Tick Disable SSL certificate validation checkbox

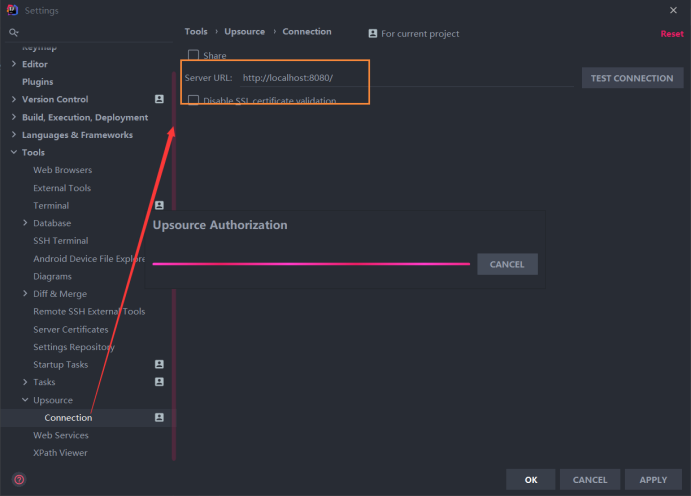193,100
